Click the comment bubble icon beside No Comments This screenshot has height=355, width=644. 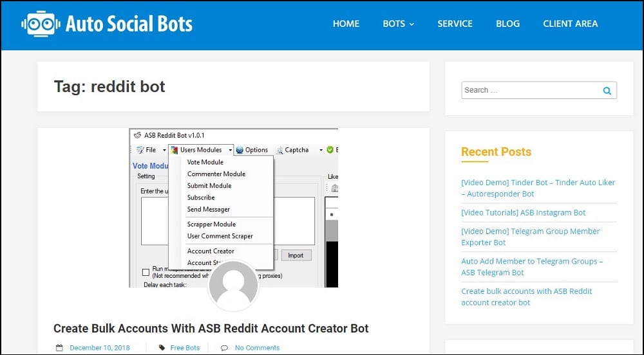(x=224, y=348)
